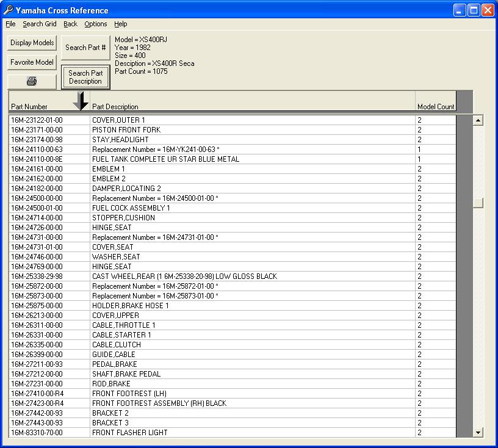498x448 pixels.
Task: Select the EMBLEM 1 row
Action: click(232, 168)
